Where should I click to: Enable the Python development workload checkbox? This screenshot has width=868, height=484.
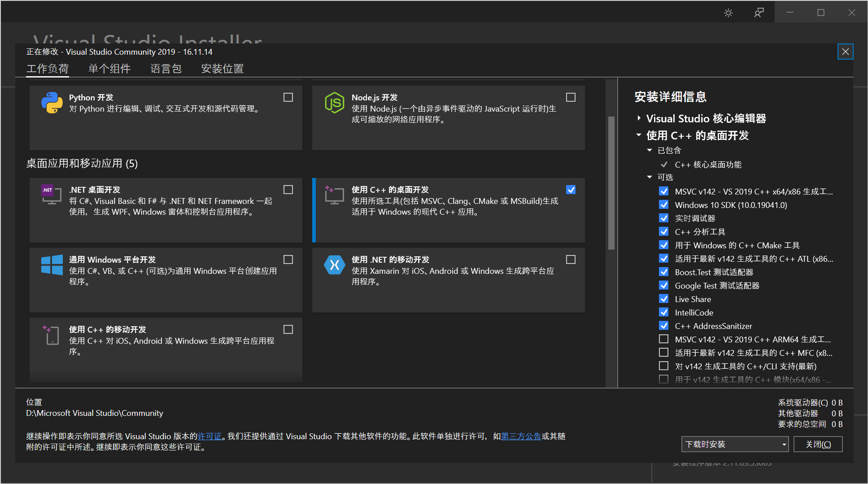pyautogui.click(x=288, y=97)
